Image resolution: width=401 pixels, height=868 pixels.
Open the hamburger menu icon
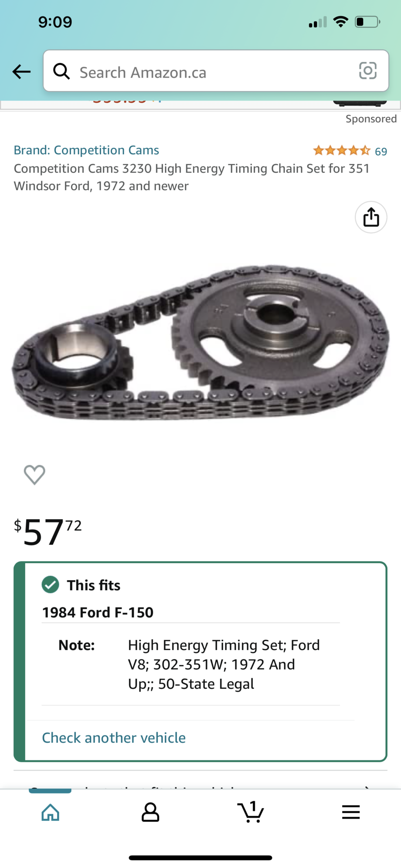point(351,812)
